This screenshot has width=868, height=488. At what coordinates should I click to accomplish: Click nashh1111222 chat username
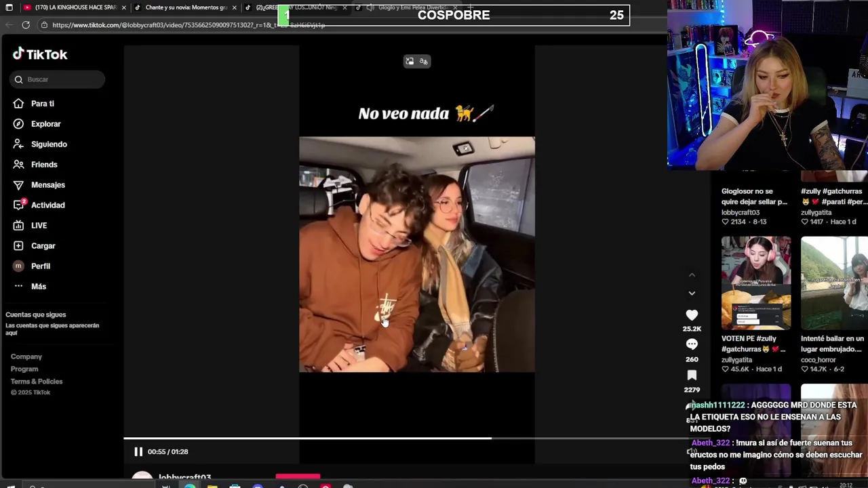coord(718,405)
